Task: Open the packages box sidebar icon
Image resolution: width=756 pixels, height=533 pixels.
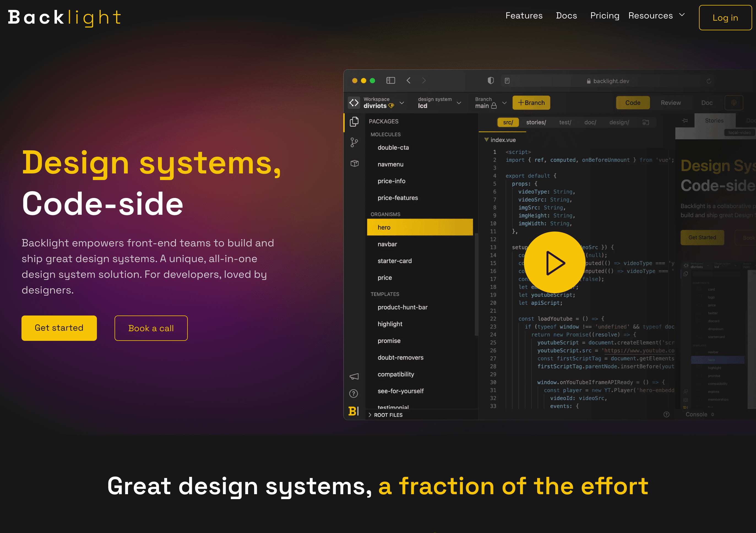Action: click(x=355, y=163)
